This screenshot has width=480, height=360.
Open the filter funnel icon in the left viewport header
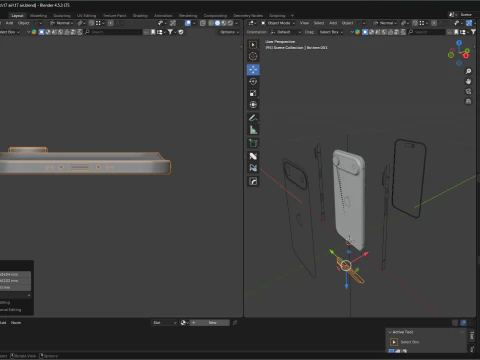pyautogui.click(x=170, y=32)
